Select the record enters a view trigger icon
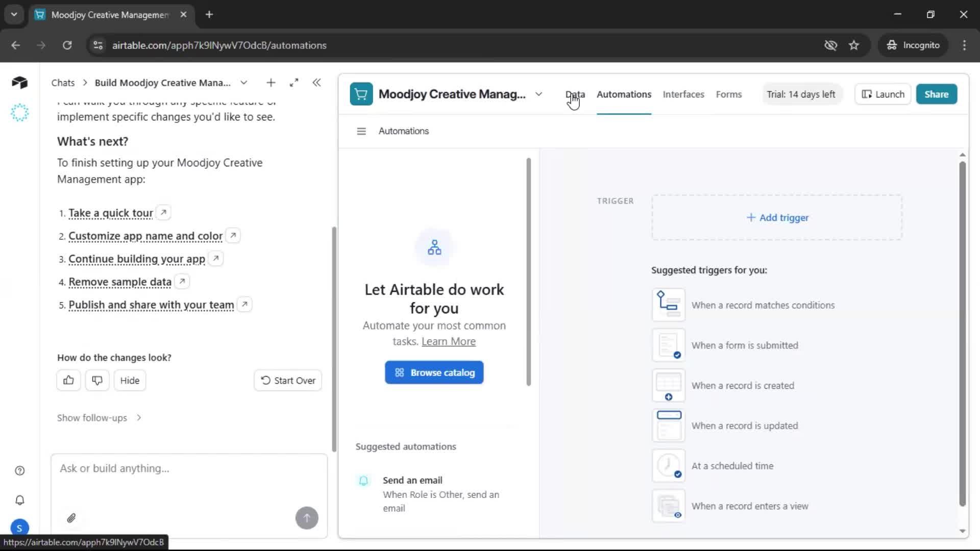The height and width of the screenshot is (551, 980). pyautogui.click(x=669, y=506)
